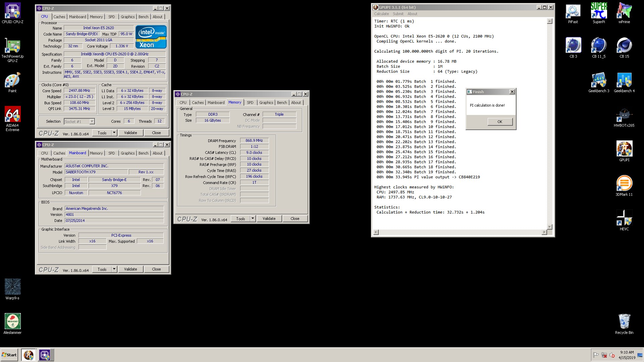
Task: Open SuperPi desktop shortcut
Action: (599, 13)
